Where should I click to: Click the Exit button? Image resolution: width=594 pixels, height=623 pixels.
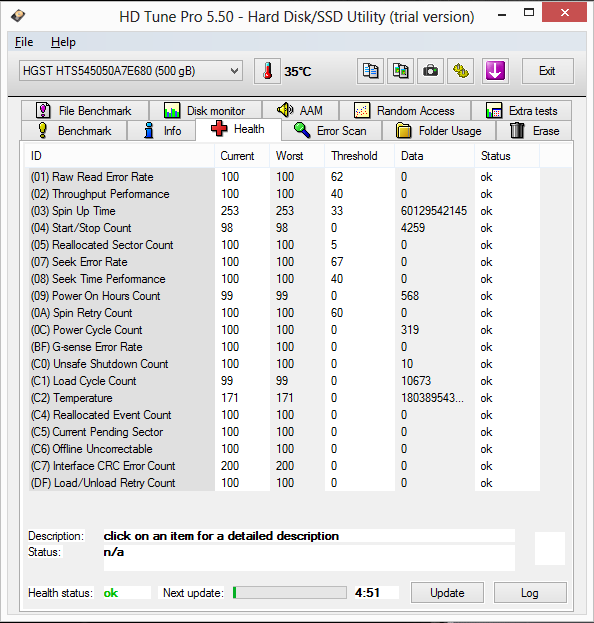click(547, 71)
